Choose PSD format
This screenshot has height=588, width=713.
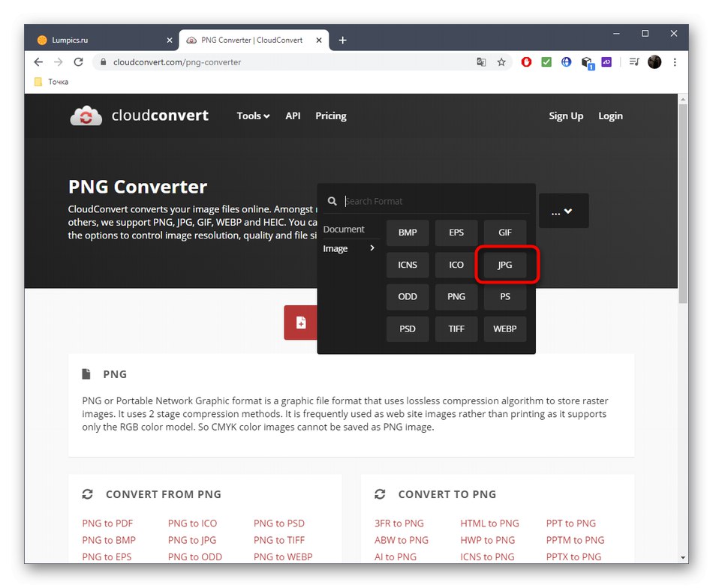pyautogui.click(x=408, y=329)
